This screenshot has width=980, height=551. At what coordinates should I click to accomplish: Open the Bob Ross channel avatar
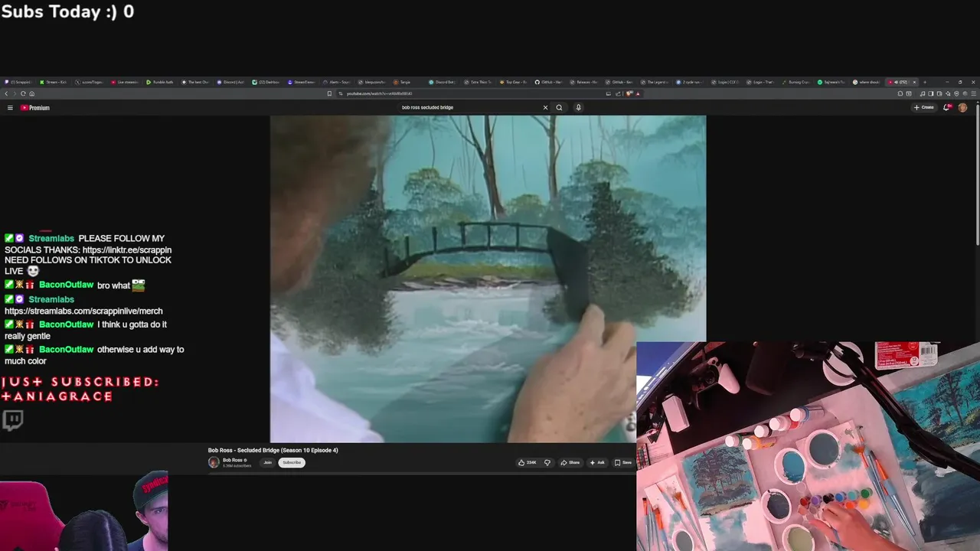tap(214, 462)
